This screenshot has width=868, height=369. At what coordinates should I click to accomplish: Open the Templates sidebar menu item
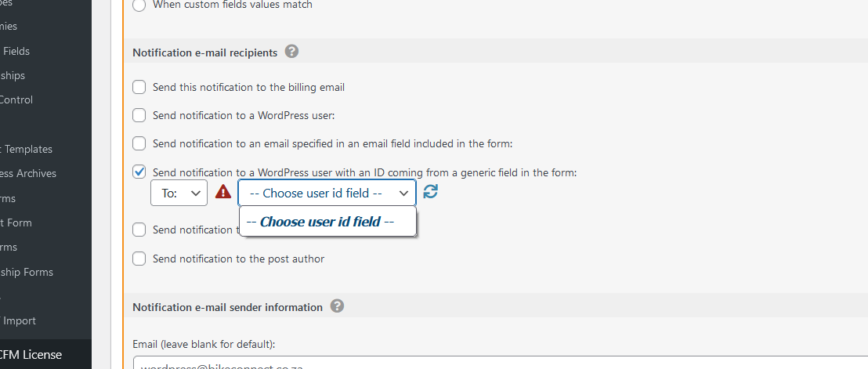pyautogui.click(x=26, y=149)
